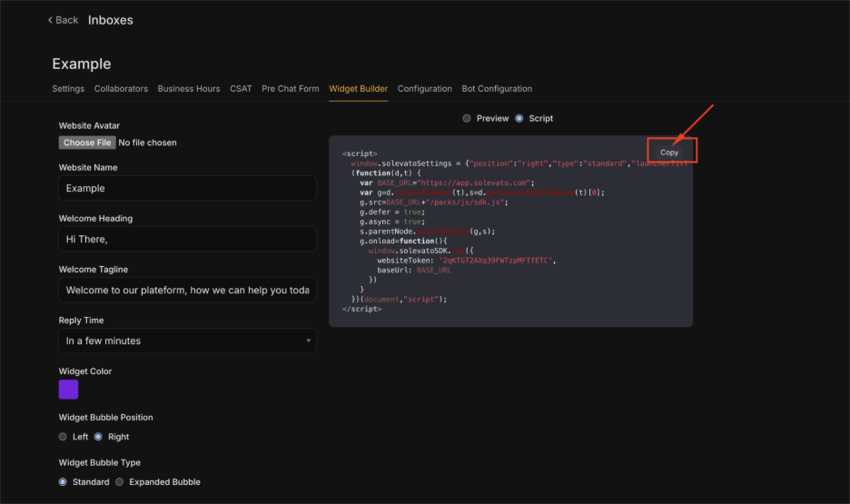
Task: Open the Configuration tab
Action: [424, 88]
